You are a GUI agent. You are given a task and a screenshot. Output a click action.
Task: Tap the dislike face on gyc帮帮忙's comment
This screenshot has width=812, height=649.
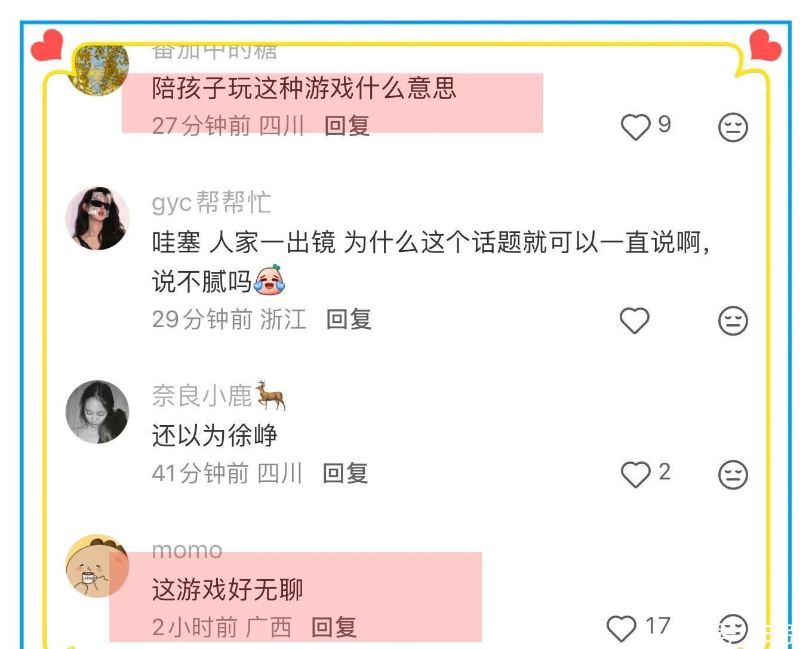733,321
